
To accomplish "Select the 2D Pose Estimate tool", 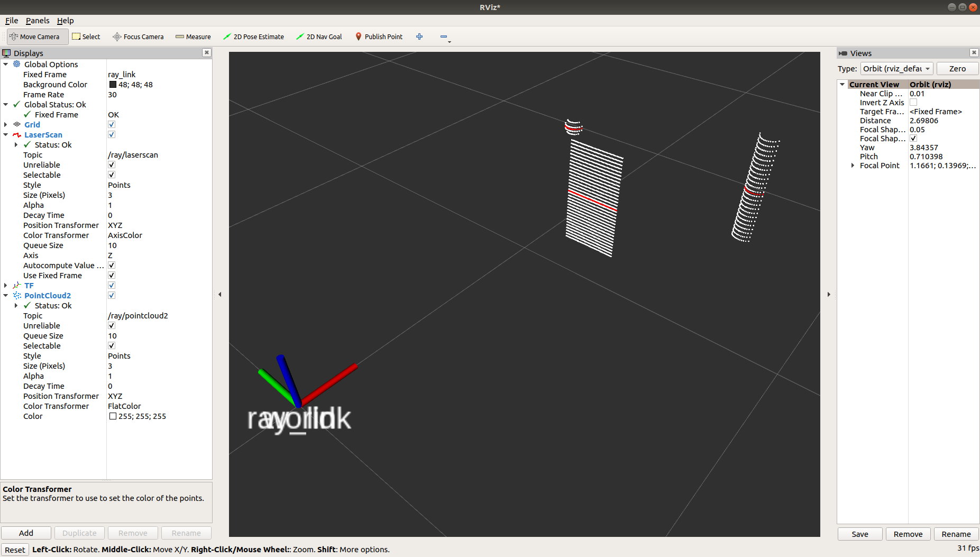I will point(254,36).
